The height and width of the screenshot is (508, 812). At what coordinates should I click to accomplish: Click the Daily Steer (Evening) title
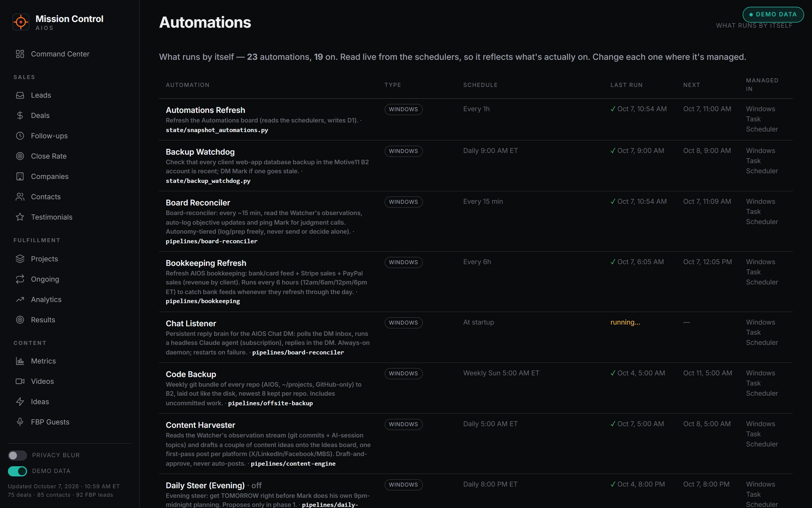pyautogui.click(x=205, y=485)
